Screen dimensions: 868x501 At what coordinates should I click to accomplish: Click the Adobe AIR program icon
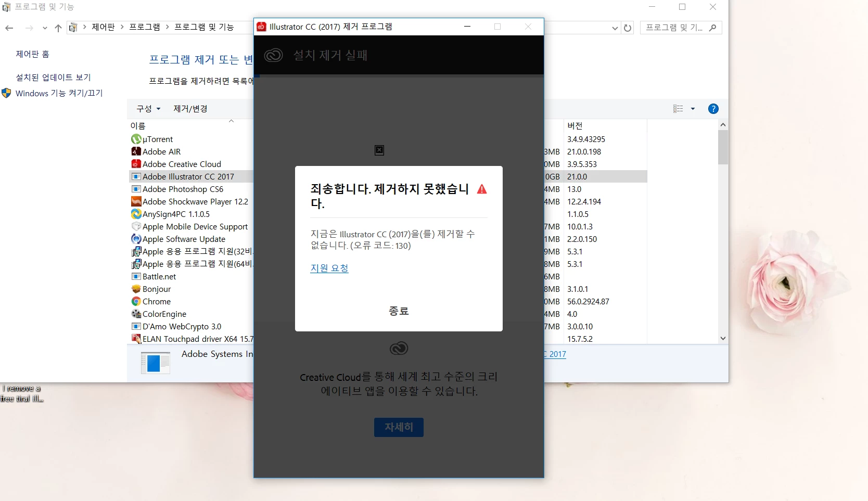pos(136,151)
